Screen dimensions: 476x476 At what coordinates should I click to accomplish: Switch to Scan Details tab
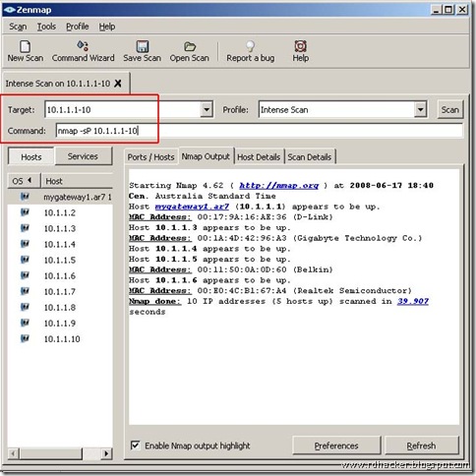[310, 157]
